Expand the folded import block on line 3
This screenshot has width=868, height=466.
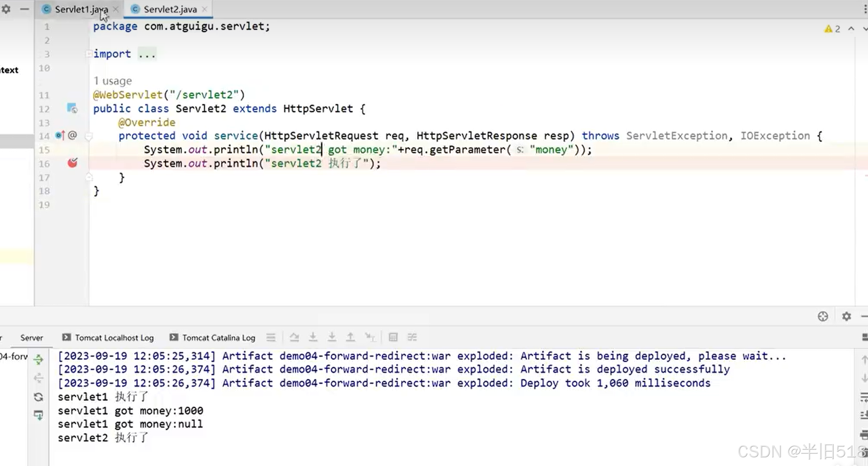(89, 54)
